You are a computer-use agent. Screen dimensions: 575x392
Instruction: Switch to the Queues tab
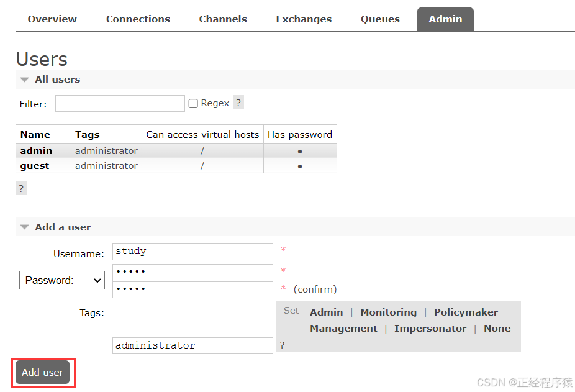coord(380,19)
